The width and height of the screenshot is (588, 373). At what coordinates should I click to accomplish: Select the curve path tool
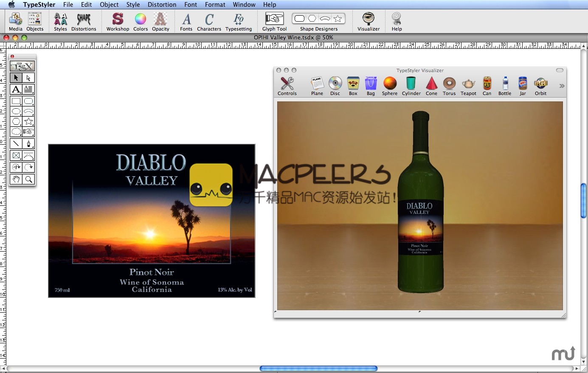[x=28, y=155]
